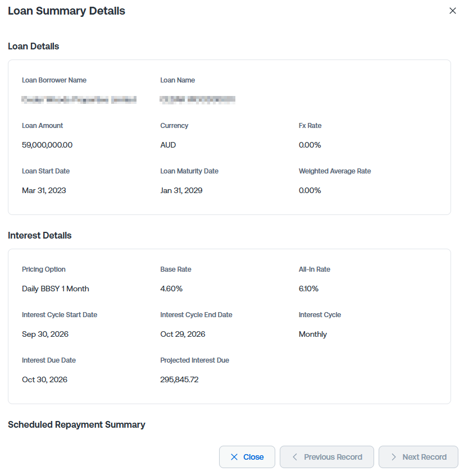Click the Loan Name label
The width and height of the screenshot is (464, 476).
[x=178, y=80]
